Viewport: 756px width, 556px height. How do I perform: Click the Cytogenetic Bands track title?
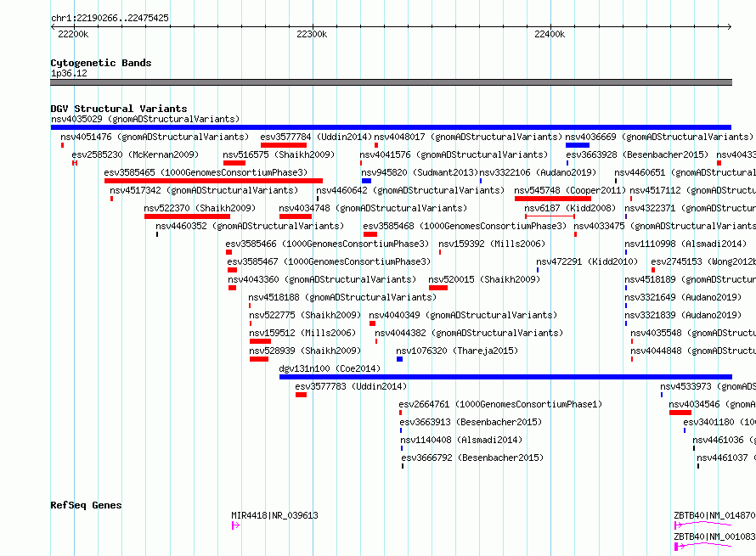101,63
